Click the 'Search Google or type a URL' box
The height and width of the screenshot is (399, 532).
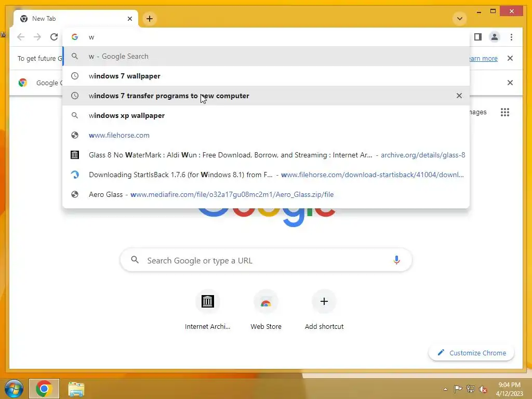click(267, 260)
